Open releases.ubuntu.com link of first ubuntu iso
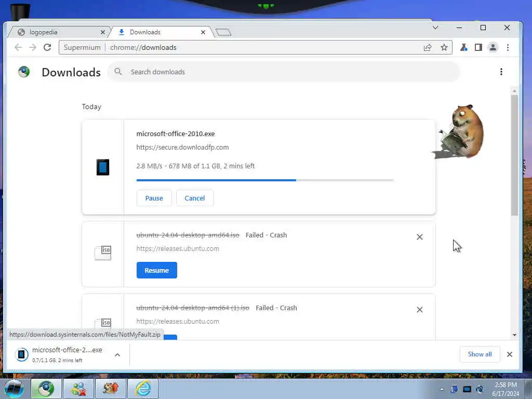Viewport: 532px width, 399px height. pos(178,249)
